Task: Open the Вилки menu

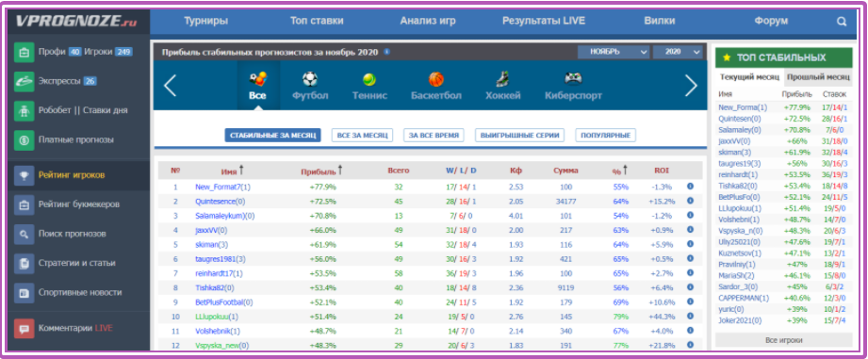Action: (660, 21)
